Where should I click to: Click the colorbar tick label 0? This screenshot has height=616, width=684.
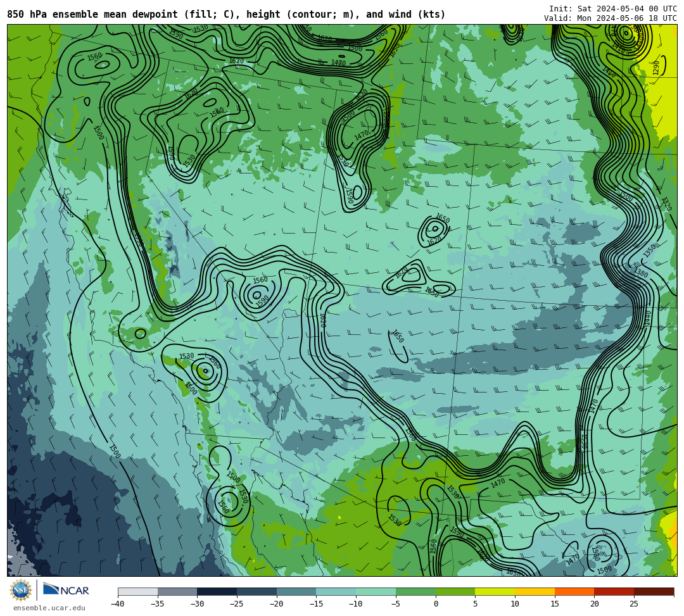(436, 604)
